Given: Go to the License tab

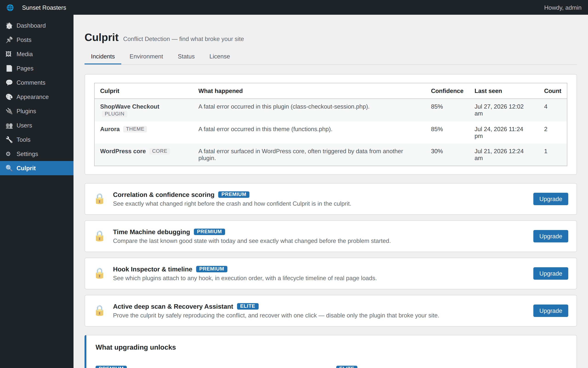Looking at the screenshot, I should click(220, 57).
